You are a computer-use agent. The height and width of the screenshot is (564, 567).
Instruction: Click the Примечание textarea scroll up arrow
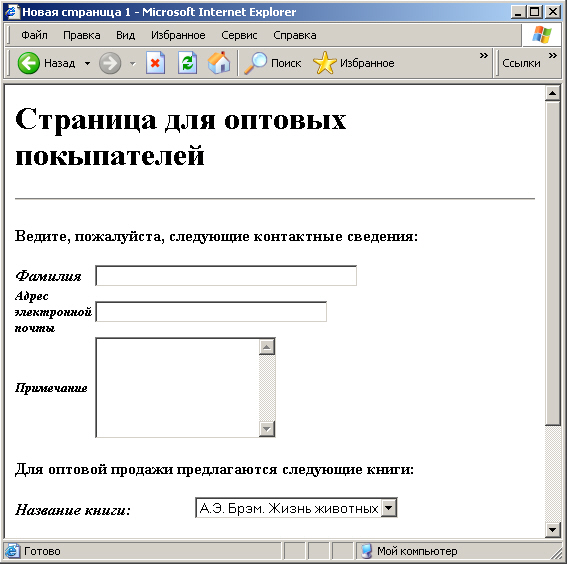267,347
